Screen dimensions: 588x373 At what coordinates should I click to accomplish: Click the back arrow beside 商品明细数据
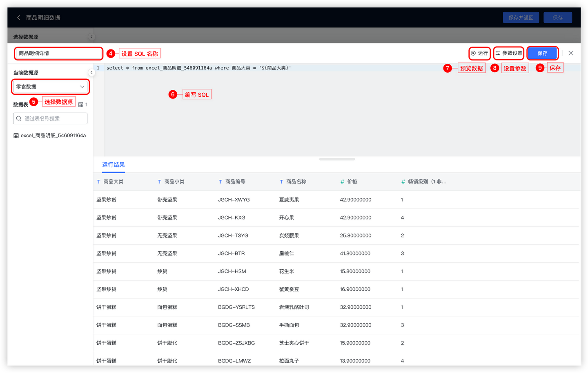pyautogui.click(x=18, y=18)
